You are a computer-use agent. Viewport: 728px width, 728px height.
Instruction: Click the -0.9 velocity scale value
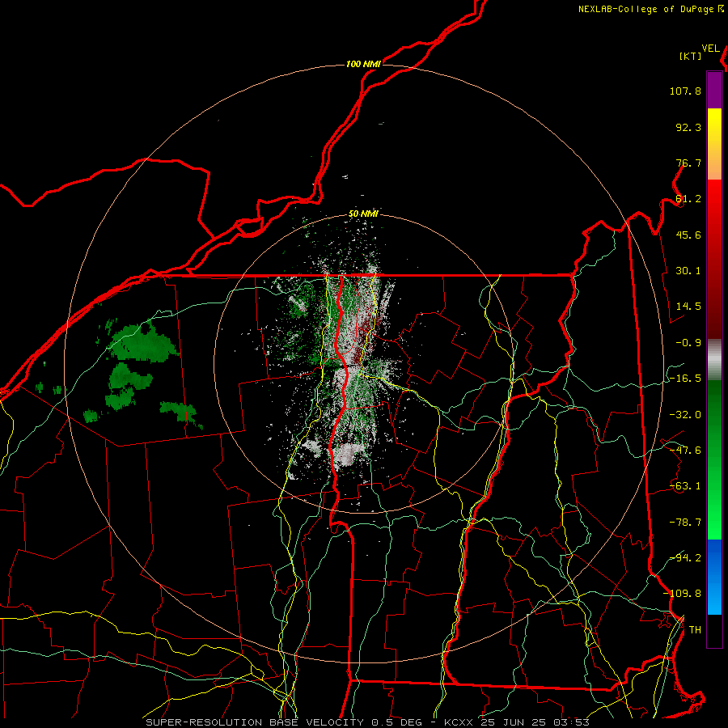[688, 343]
